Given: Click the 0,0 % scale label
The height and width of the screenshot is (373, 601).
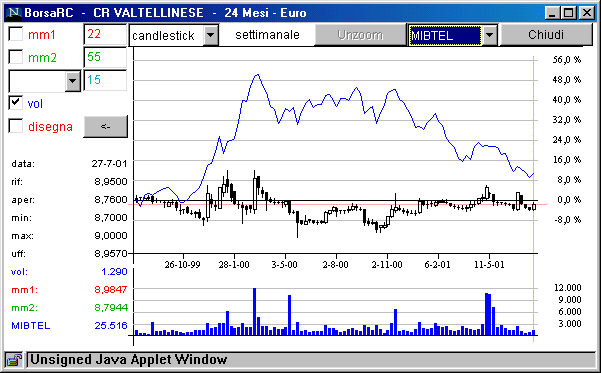Looking at the screenshot, I should point(569,200).
